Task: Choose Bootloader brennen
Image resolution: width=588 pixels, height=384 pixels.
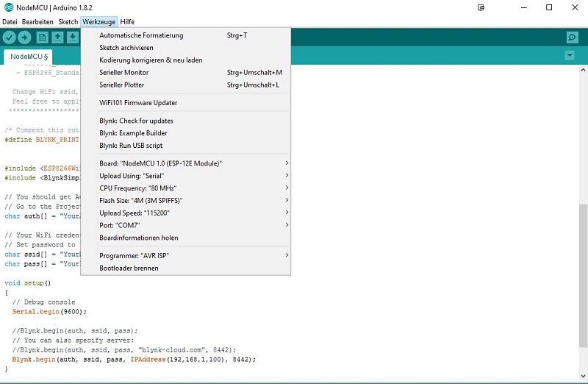Action: tap(186, 268)
